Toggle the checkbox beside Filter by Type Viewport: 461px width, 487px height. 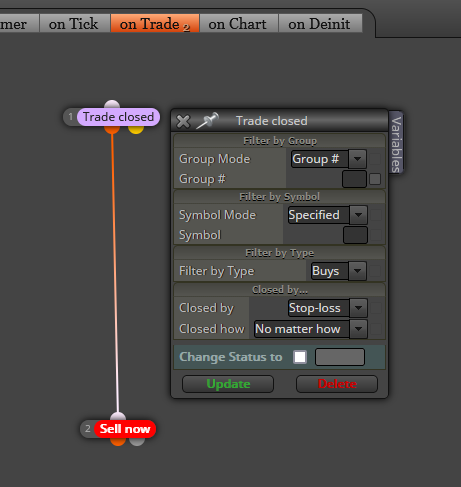375,271
